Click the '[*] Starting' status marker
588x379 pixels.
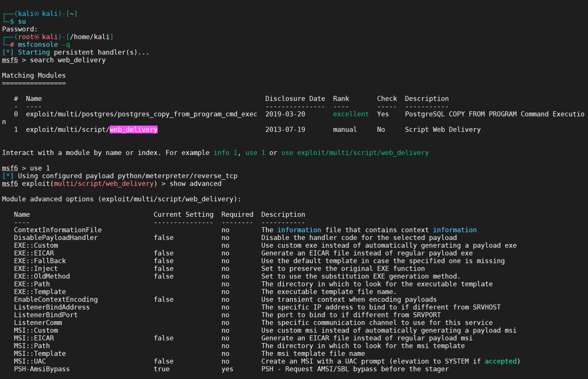pos(7,52)
